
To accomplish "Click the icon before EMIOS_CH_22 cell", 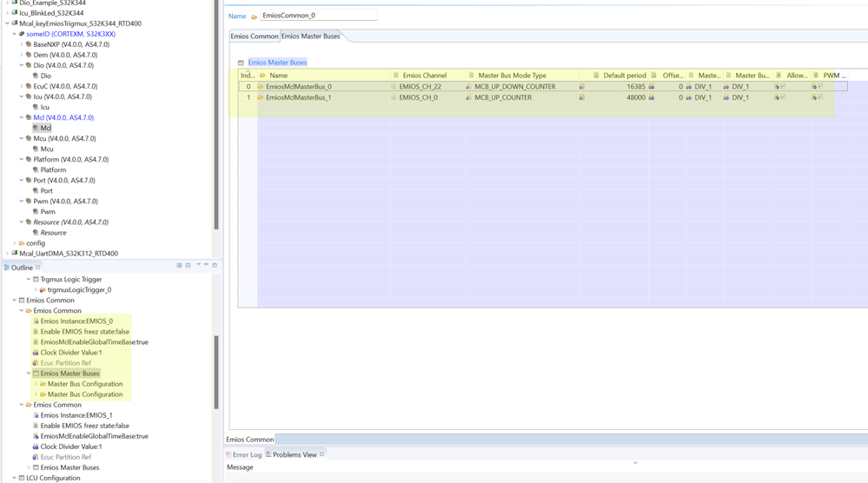I will coord(394,86).
